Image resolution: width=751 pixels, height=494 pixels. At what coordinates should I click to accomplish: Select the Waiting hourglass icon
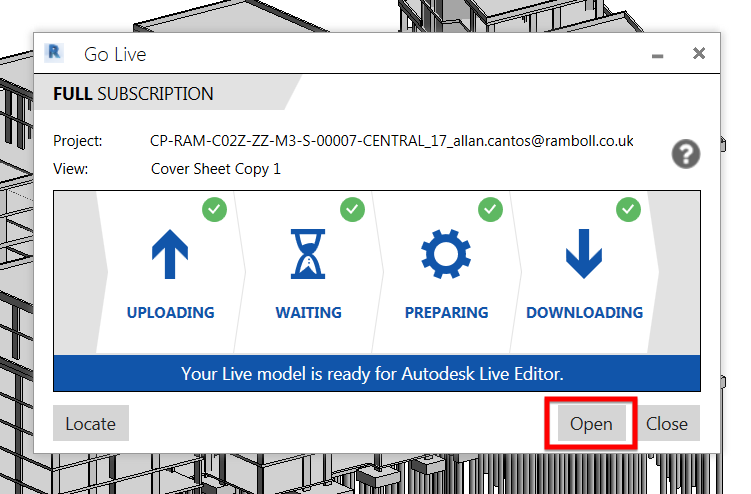click(308, 254)
